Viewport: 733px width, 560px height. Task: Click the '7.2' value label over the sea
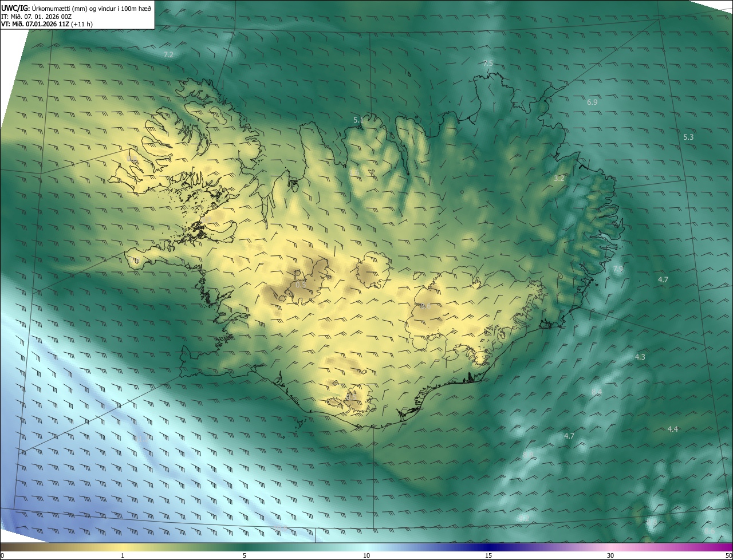click(168, 55)
